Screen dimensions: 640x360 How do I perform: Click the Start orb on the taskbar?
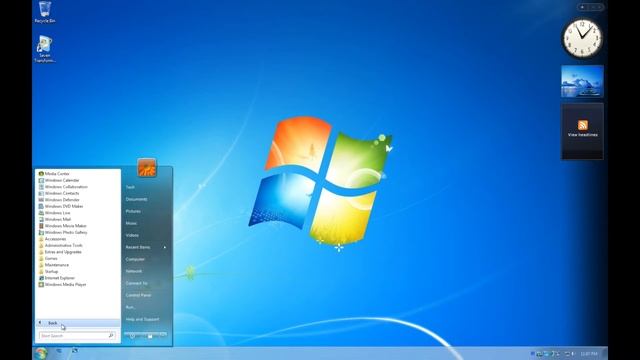(41, 353)
